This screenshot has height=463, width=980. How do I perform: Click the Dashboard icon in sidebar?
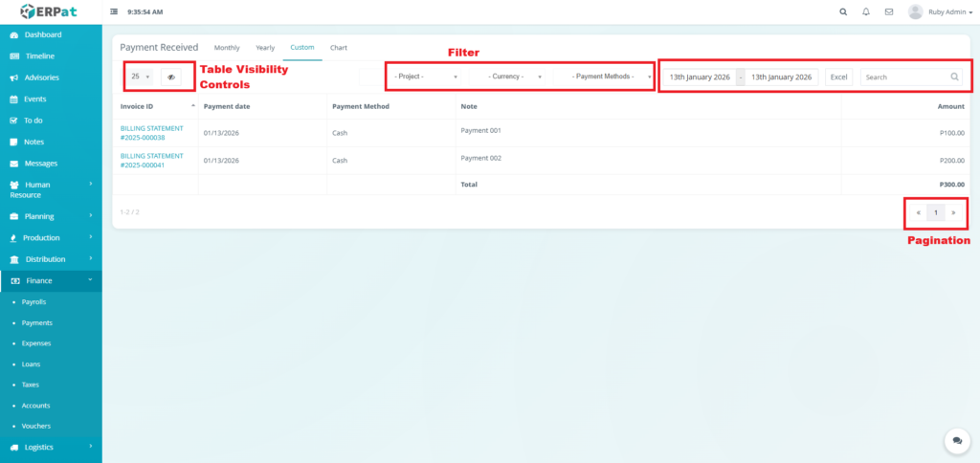click(x=14, y=35)
